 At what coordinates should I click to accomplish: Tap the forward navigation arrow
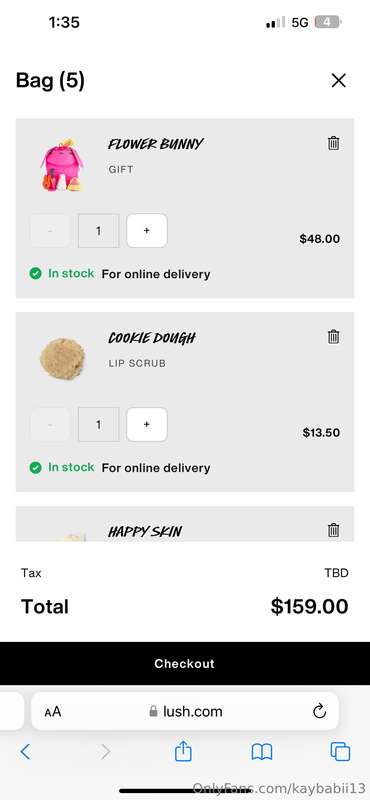[105, 752]
